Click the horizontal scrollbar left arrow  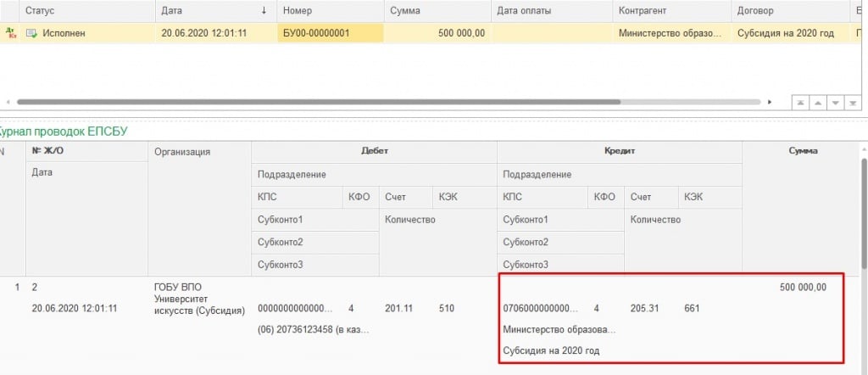(8, 102)
